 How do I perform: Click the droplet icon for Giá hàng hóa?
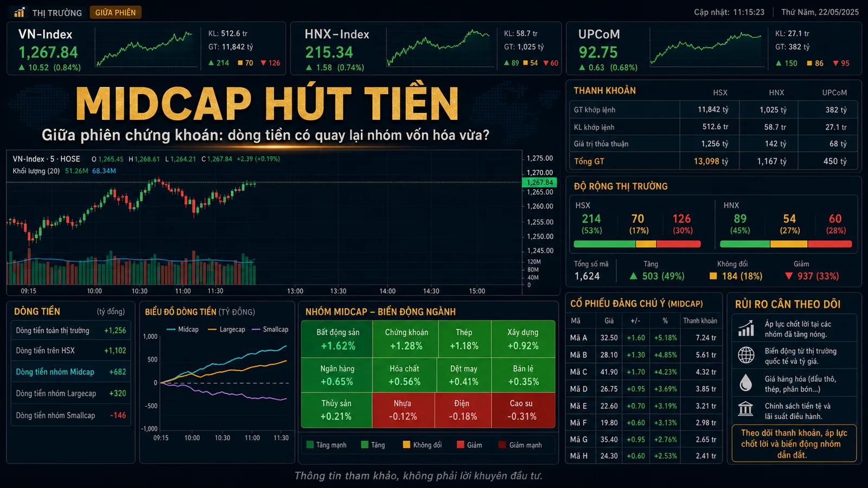[746, 383]
